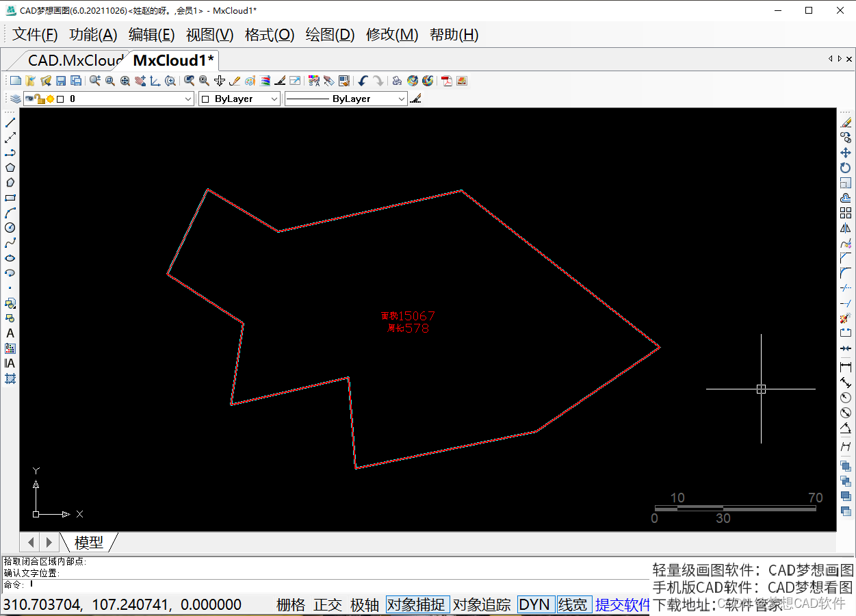Viewport: 856px width, 616px height.
Task: Click tab scroll right arrow at top right
Action: tap(840, 59)
